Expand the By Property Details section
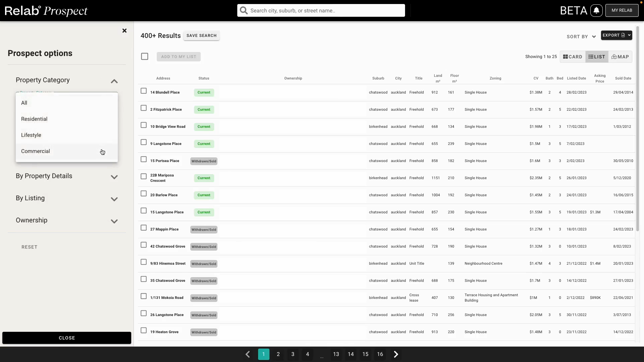644x362 pixels. pyautogui.click(x=114, y=177)
